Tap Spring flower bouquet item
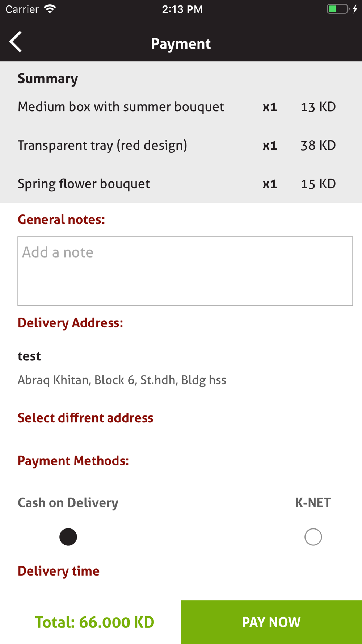 pos(84,184)
